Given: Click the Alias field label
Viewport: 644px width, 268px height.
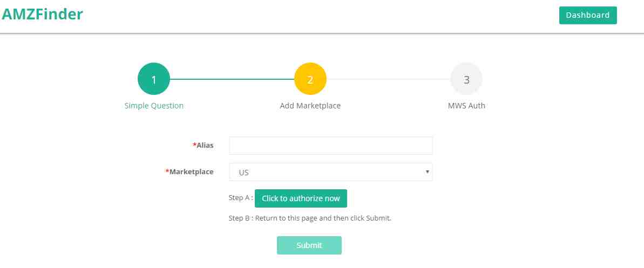Looking at the screenshot, I should [204, 145].
